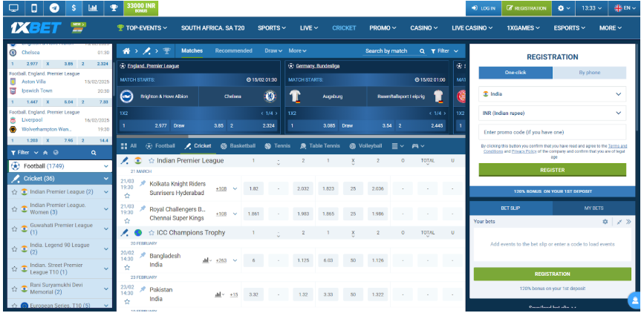Open the Filter dropdown in matches bar
This screenshot has height=313, width=644.
tap(444, 51)
